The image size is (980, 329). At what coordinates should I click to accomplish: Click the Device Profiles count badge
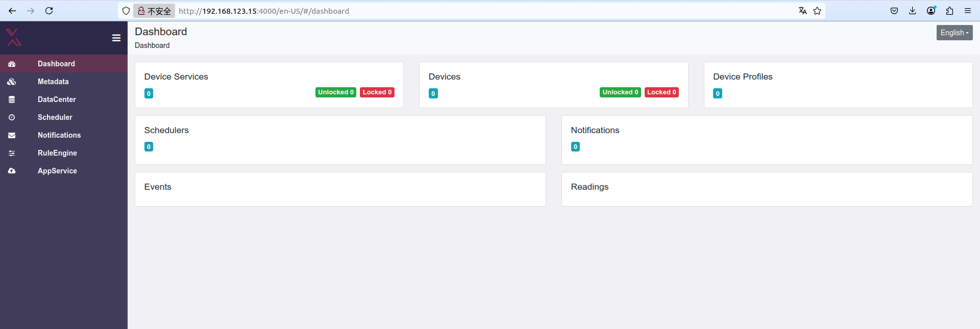point(717,94)
